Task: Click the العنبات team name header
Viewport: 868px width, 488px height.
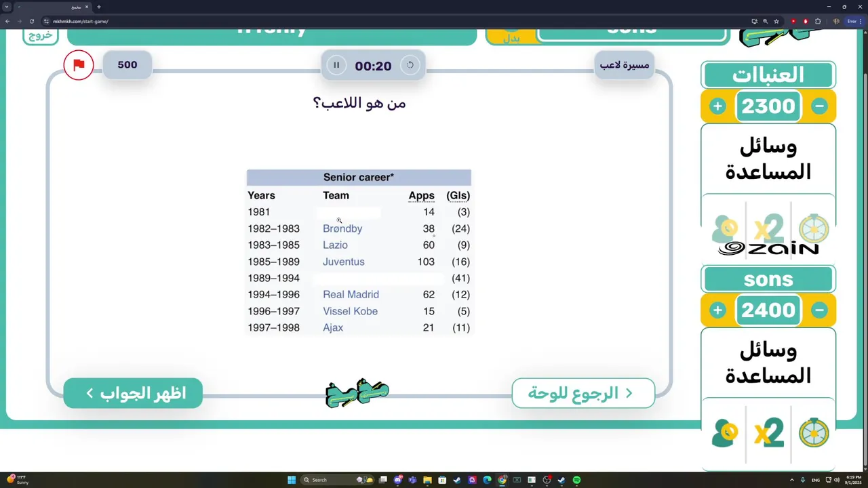Action: point(768,75)
